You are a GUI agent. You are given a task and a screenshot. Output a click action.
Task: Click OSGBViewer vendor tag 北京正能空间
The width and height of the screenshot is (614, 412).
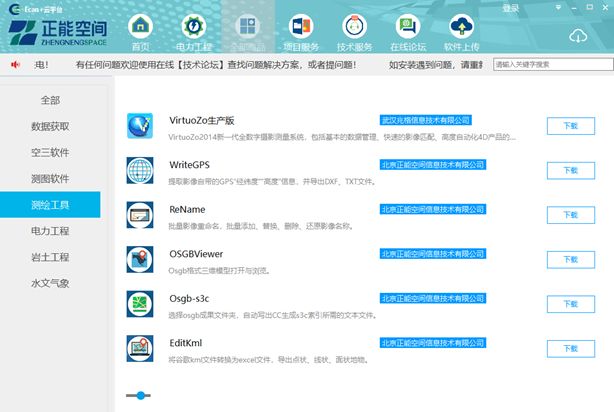pyautogui.click(x=433, y=254)
